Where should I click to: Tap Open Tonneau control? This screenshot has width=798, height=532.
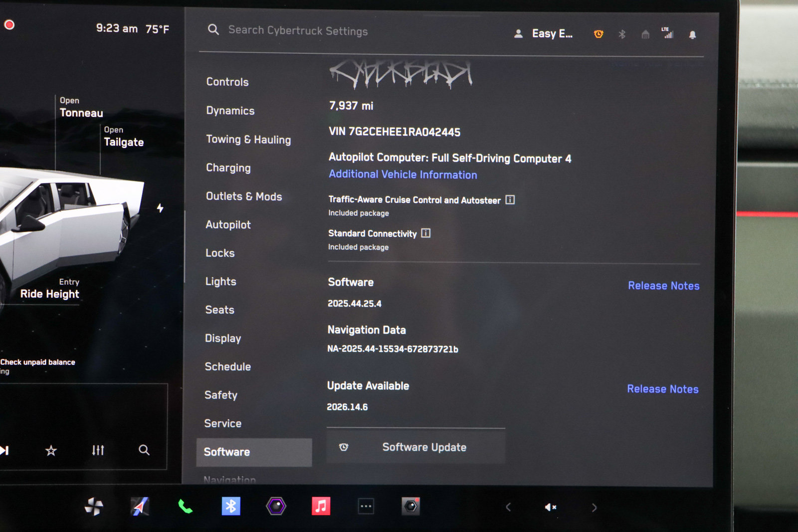coord(81,107)
